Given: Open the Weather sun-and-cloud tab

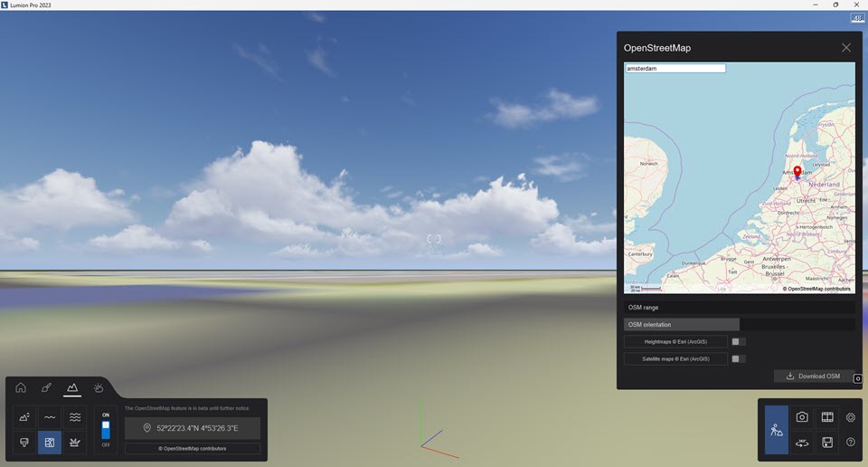Looking at the screenshot, I should tap(98, 387).
